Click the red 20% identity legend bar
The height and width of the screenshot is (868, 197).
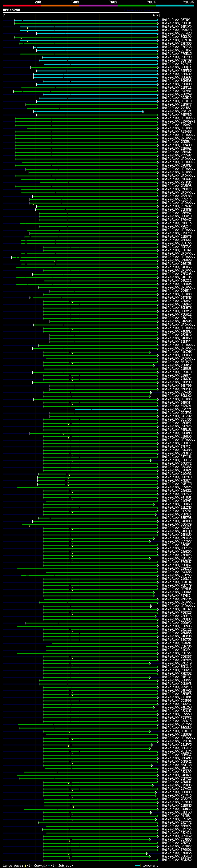click(22, 6)
